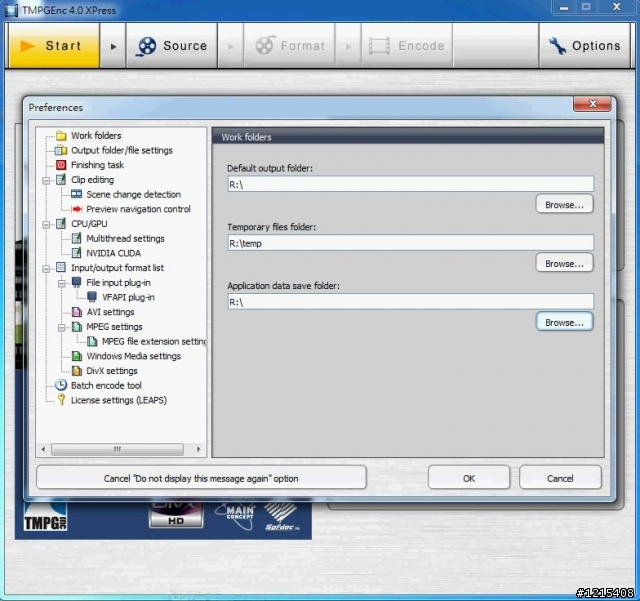This screenshot has width=640, height=601.
Task: Click the Default output folder text field
Action: coord(411,184)
